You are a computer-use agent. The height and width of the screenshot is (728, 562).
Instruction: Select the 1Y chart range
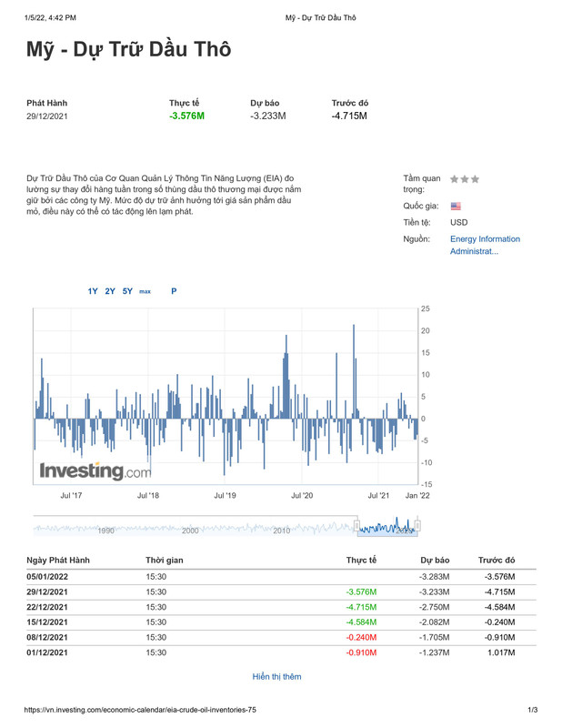93,291
